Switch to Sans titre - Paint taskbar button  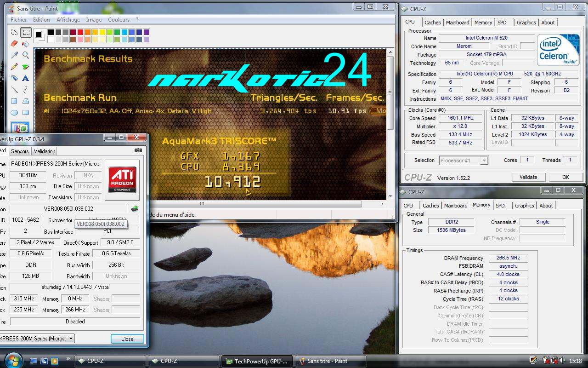[x=330, y=361]
